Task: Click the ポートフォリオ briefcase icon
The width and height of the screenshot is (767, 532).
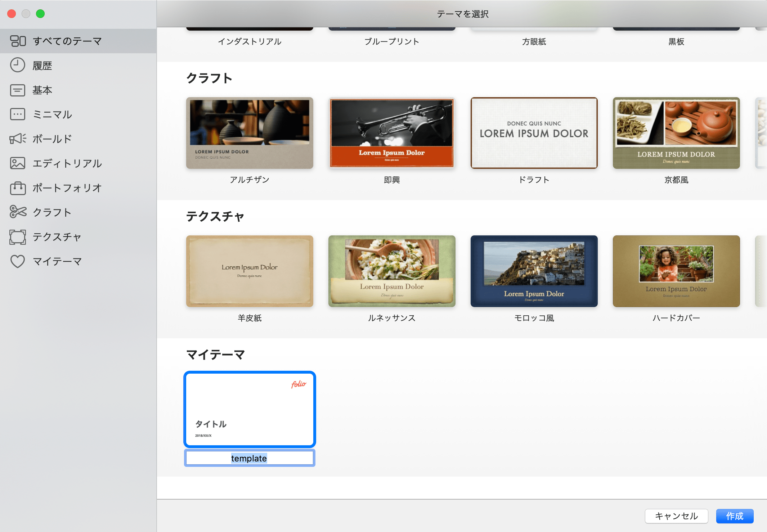Action: tap(18, 188)
